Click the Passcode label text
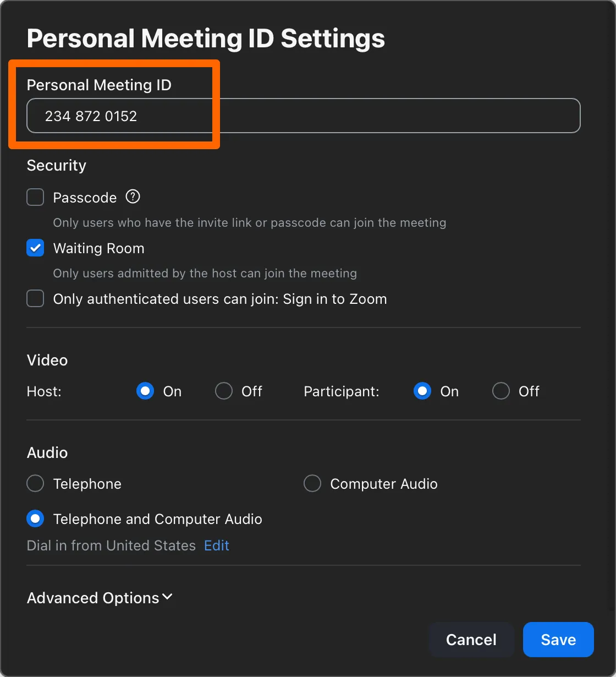 [x=85, y=198]
